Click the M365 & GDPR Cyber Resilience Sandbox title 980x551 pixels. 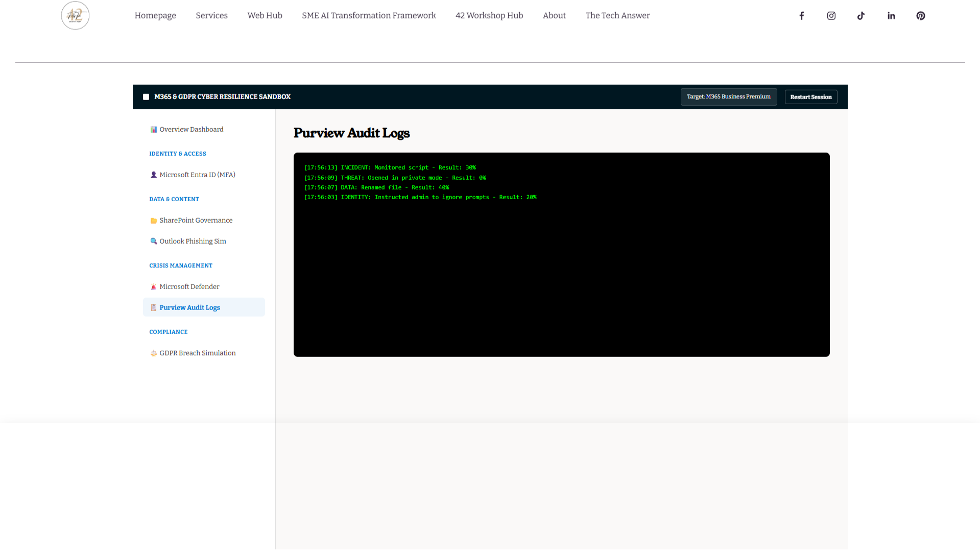[x=222, y=97]
